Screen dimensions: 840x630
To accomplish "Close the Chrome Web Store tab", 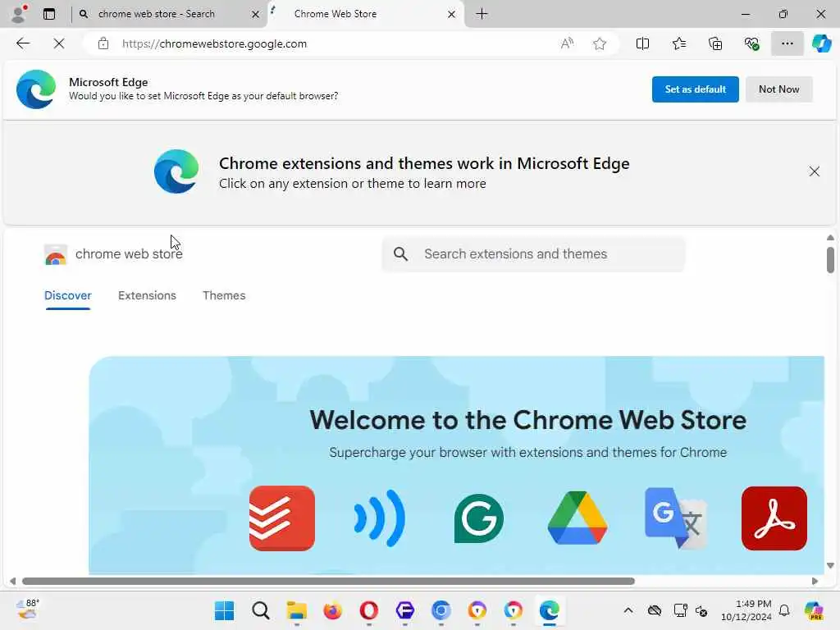I will click(x=452, y=15).
